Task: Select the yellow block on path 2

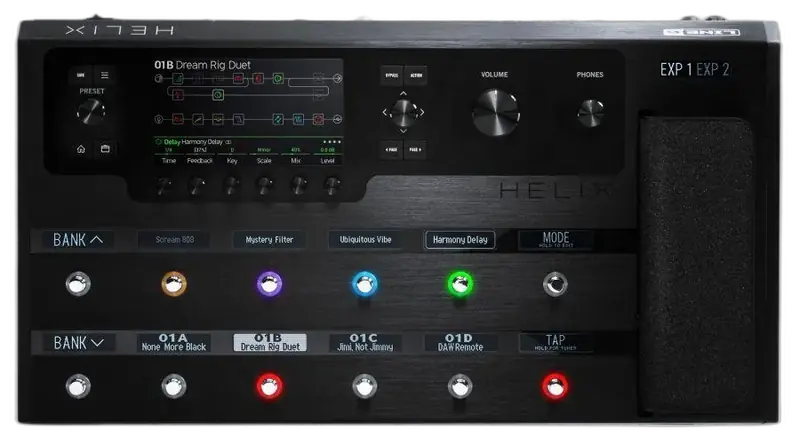Action: coord(218,119)
